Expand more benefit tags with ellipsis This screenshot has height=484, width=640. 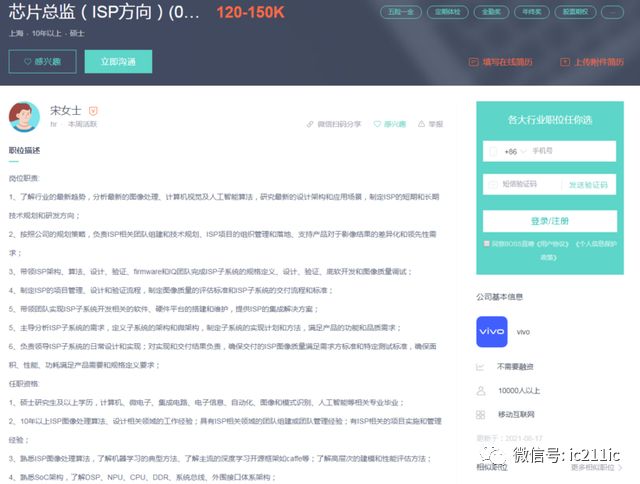coord(613,12)
